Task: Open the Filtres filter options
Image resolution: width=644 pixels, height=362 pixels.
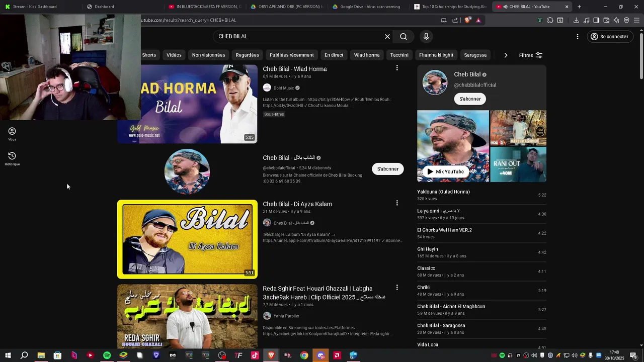Action: [x=531, y=55]
